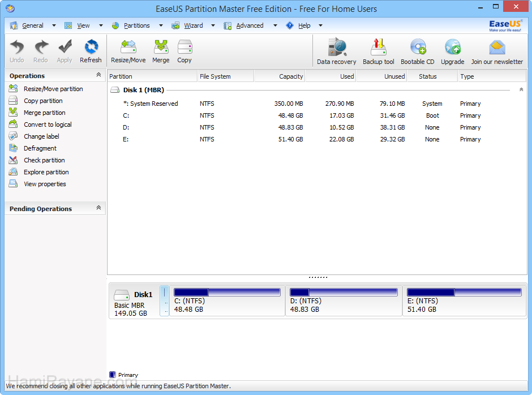Open the Partitions menu dropdown arrow
This screenshot has width=532, height=395.
(x=161, y=25)
